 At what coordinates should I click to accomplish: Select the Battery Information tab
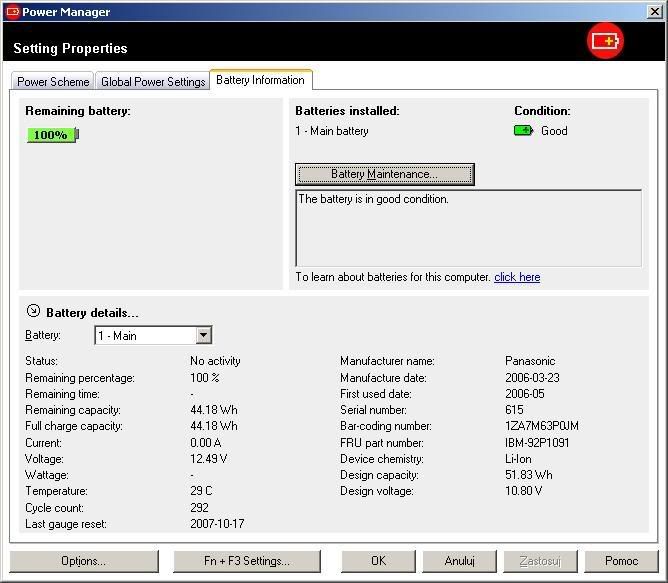(x=260, y=80)
